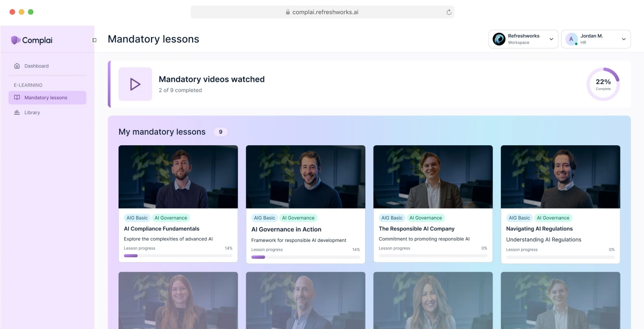This screenshot has height=329, width=644.
Task: Click the Library bar chart icon
Action: [x=17, y=112]
